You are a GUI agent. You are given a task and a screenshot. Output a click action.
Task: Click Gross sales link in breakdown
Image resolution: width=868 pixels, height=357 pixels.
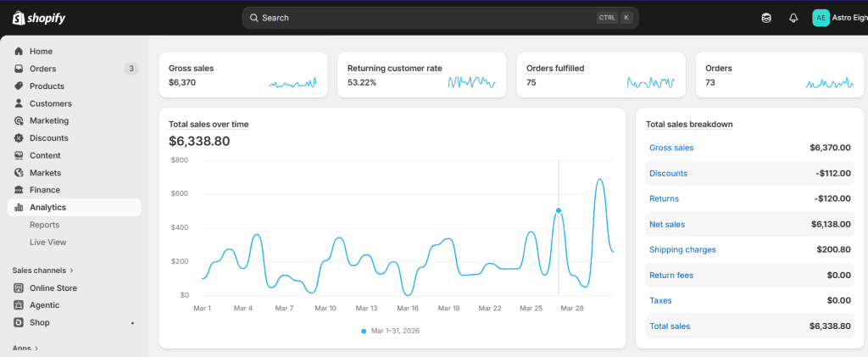(x=671, y=148)
